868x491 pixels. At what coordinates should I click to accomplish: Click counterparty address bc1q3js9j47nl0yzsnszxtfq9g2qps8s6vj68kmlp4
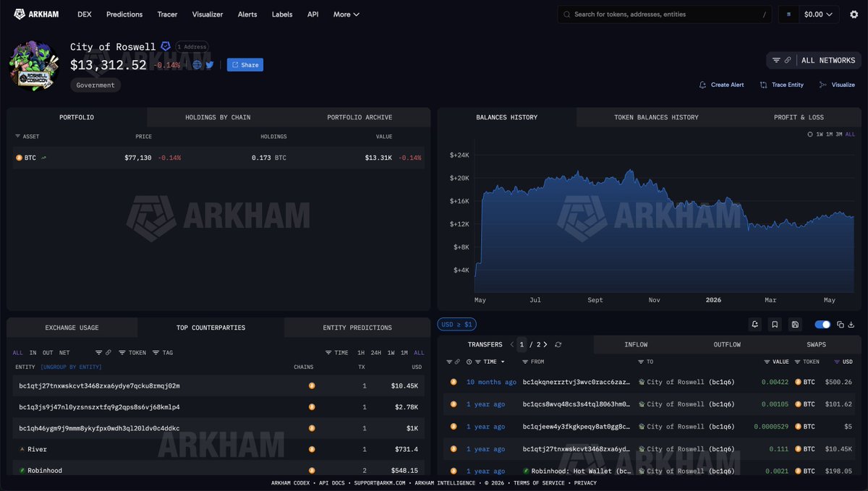pos(99,407)
